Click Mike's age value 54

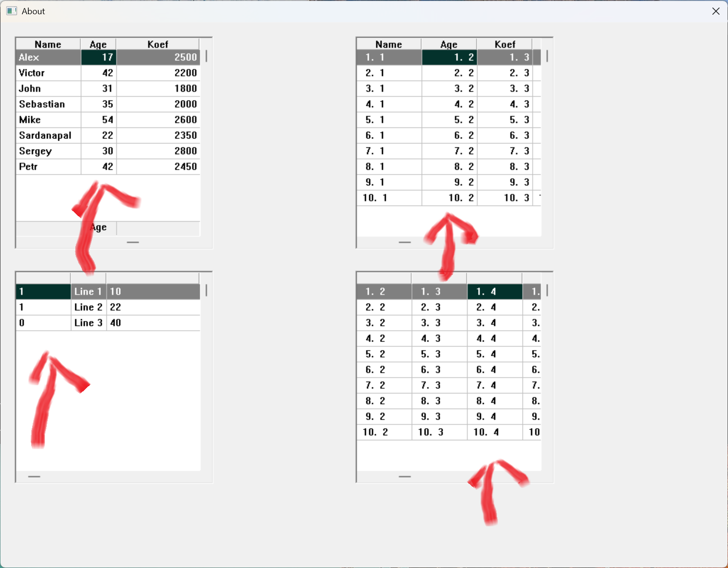(x=98, y=120)
